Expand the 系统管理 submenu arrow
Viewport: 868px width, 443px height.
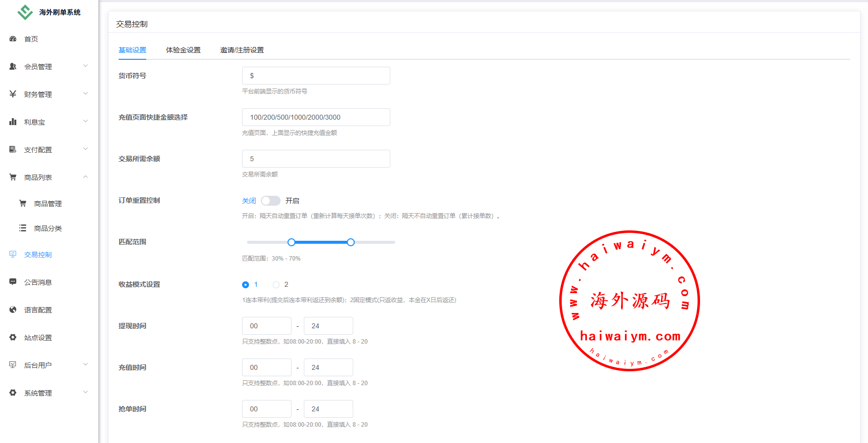(x=85, y=392)
